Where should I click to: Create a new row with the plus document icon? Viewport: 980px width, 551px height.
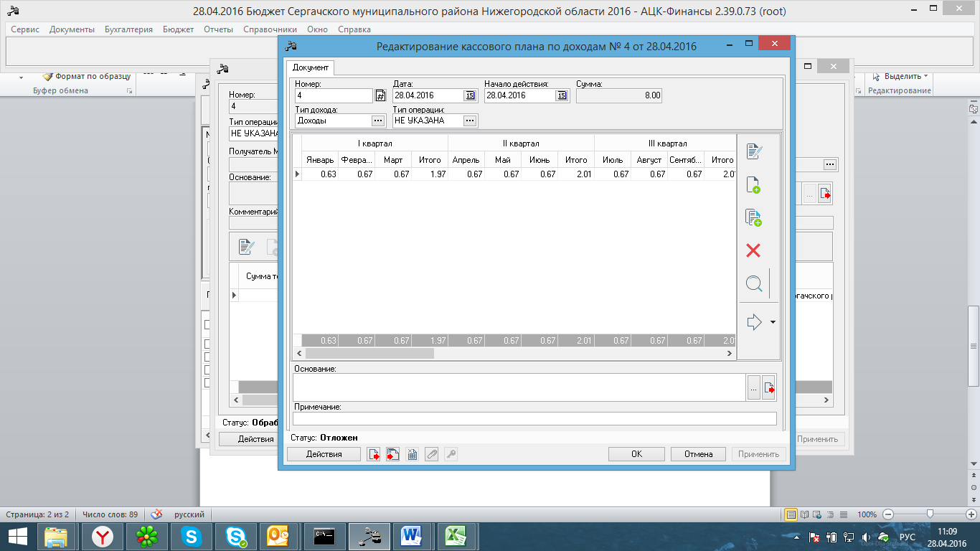[753, 184]
